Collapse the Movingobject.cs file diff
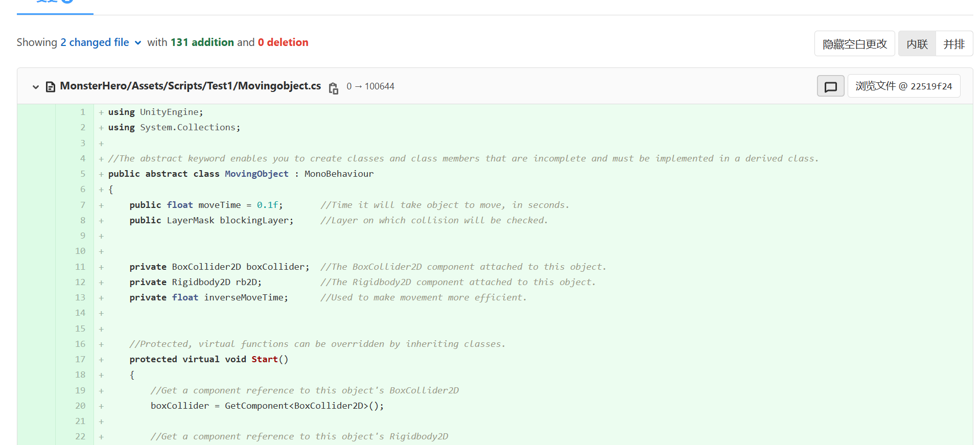Screen dimensions: 980x445 pos(35,87)
